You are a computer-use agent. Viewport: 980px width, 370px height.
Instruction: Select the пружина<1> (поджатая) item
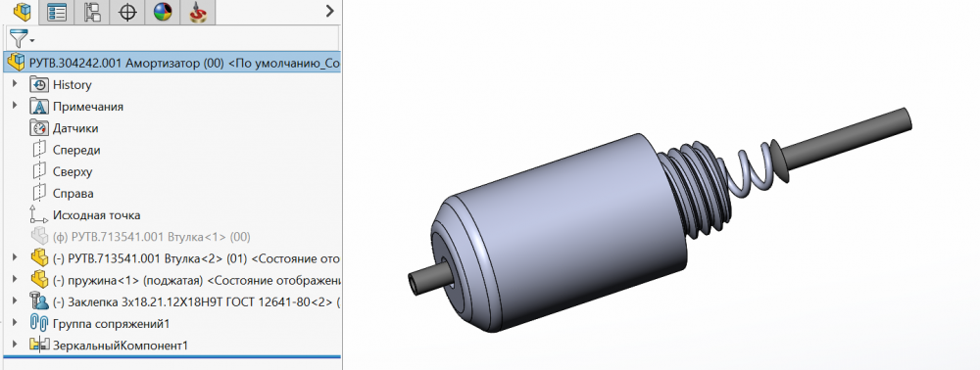tap(196, 280)
